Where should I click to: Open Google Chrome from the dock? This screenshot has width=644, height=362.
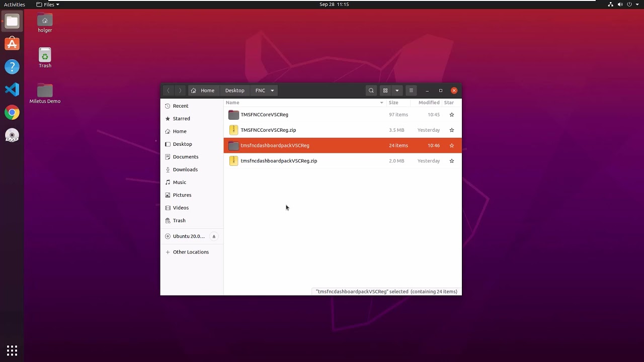coord(12,113)
